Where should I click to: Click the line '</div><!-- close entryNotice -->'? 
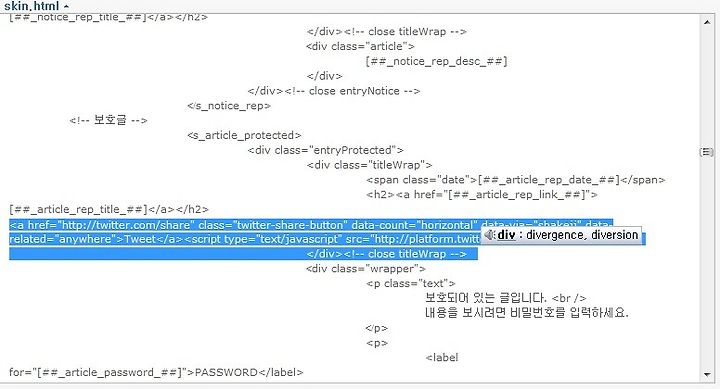pos(334,91)
